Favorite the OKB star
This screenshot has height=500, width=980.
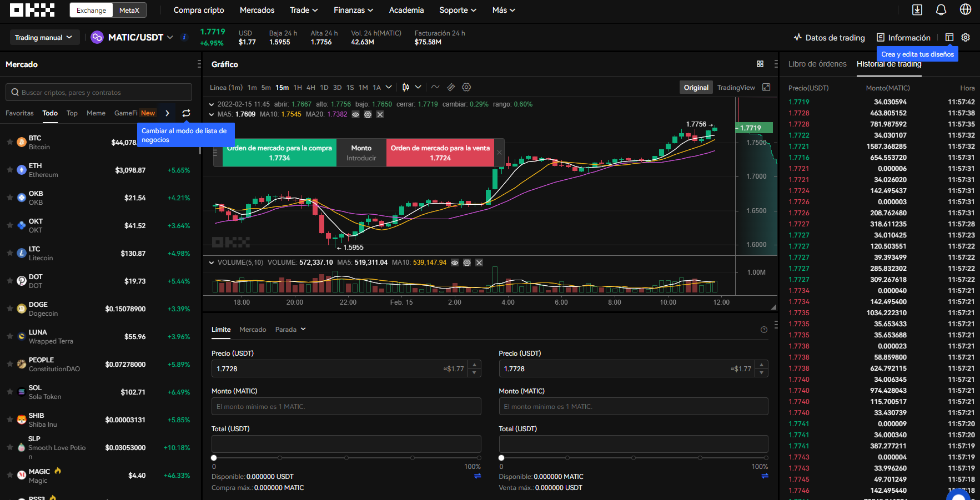pyautogui.click(x=10, y=198)
